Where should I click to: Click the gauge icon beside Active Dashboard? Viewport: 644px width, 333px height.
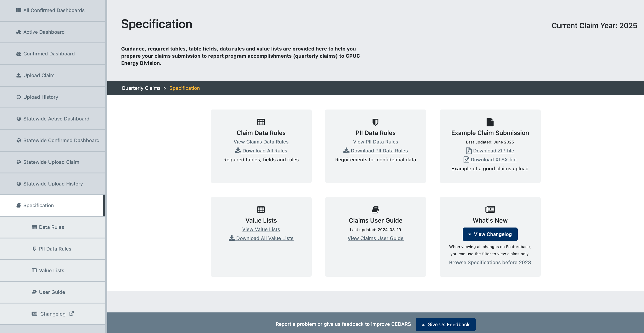19,32
